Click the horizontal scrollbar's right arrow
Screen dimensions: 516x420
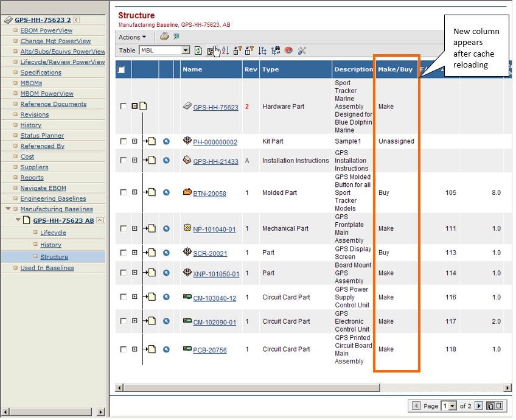pos(508,388)
